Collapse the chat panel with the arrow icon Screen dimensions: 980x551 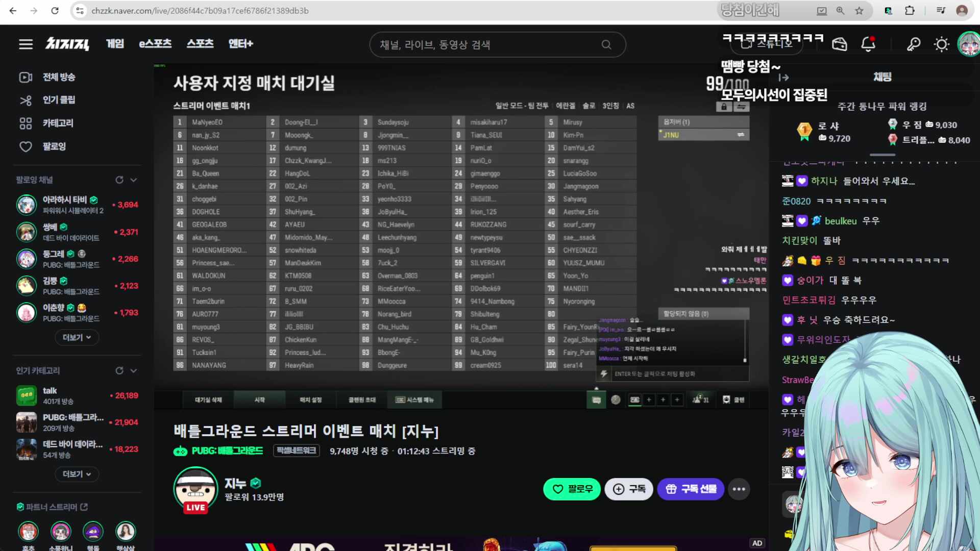783,77
